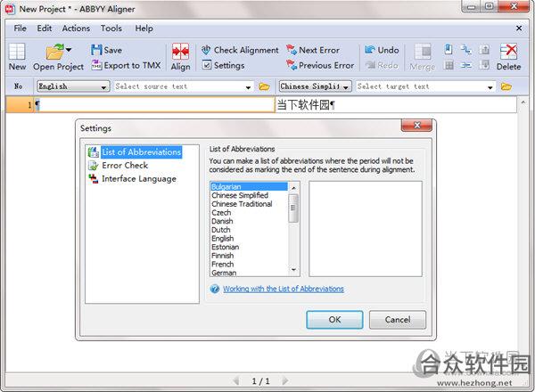Screen dimensions: 535x392
Task: Select Estonian in language list
Action: 249,247
